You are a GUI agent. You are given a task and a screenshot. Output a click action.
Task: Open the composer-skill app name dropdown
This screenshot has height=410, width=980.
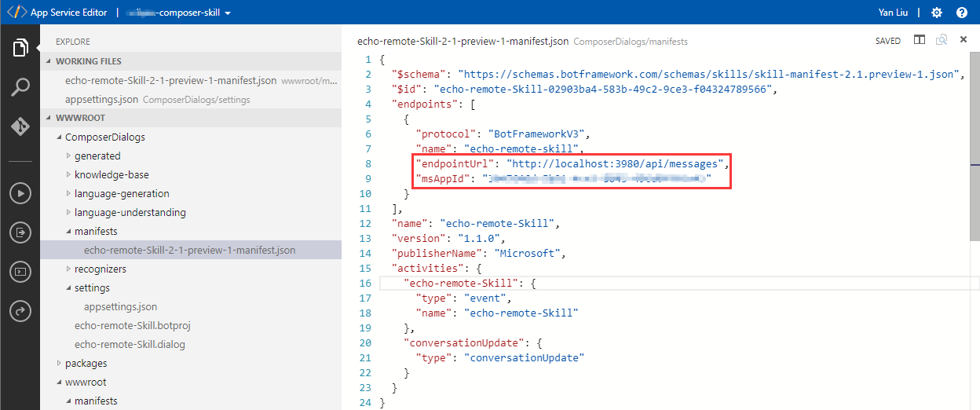click(x=179, y=13)
